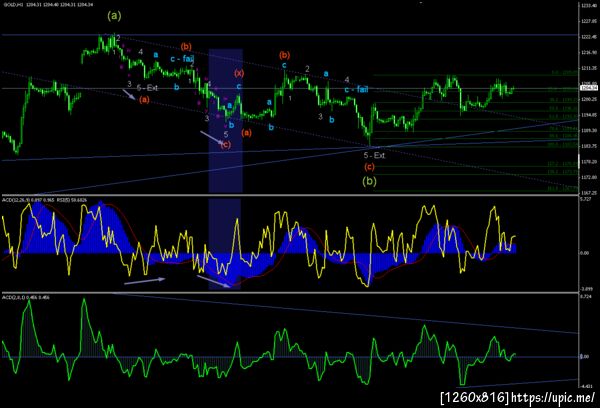Viewport: 600px width, 408px height.
Task: Click the 1167.25 price axis value
Action: (x=589, y=193)
